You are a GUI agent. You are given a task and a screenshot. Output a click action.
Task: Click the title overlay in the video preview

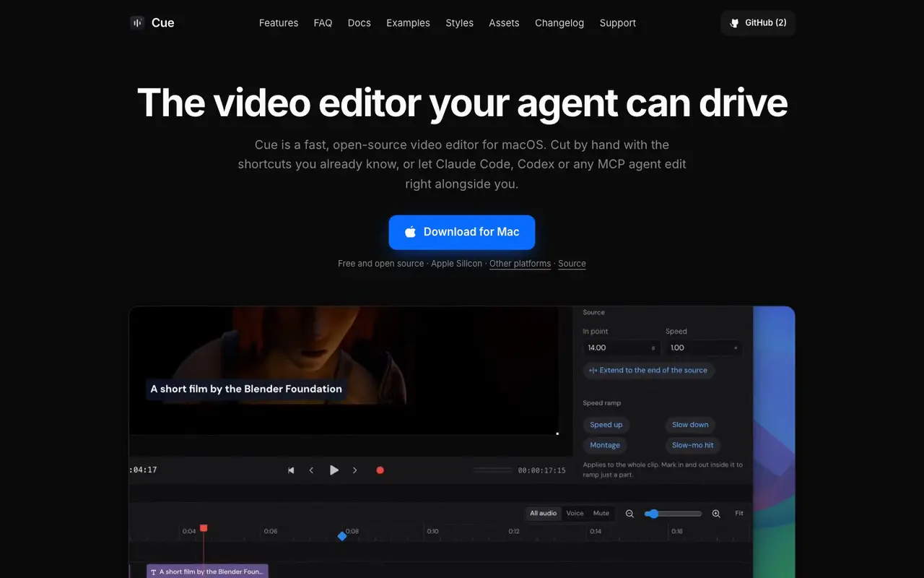246,389
